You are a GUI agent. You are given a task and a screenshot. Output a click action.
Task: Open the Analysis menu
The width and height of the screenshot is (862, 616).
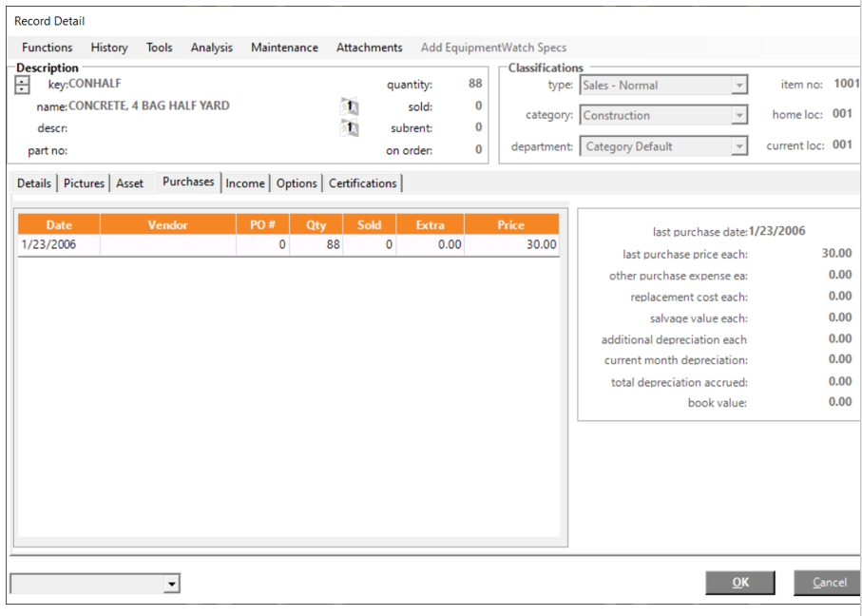pyautogui.click(x=212, y=48)
